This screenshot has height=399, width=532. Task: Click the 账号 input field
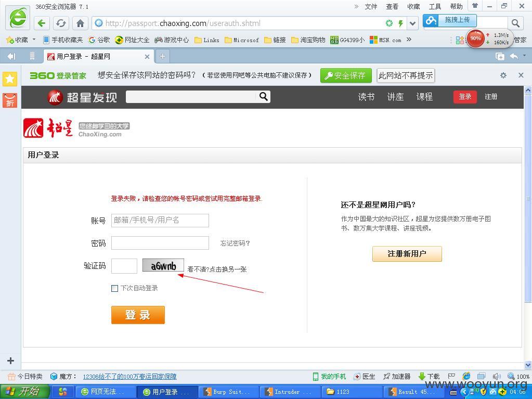(160, 220)
